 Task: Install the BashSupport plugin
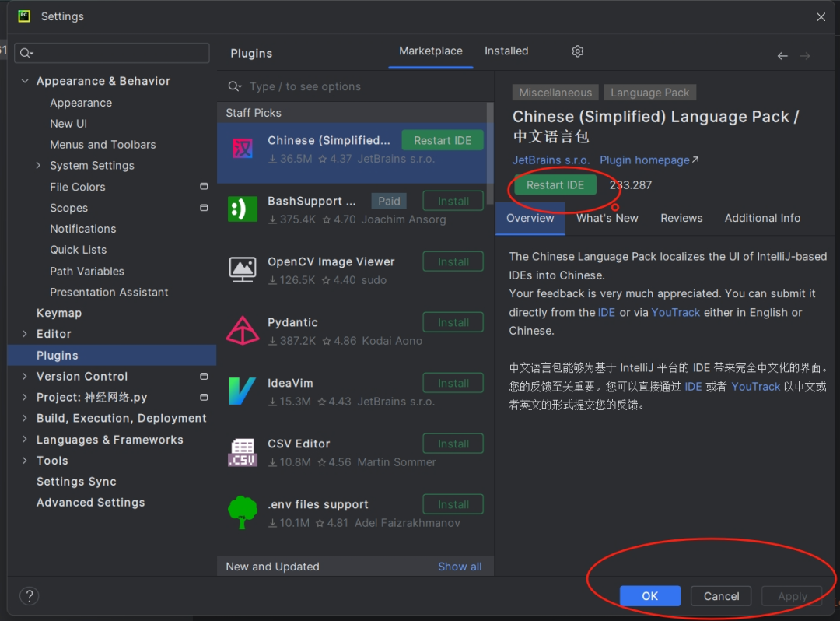click(x=453, y=201)
